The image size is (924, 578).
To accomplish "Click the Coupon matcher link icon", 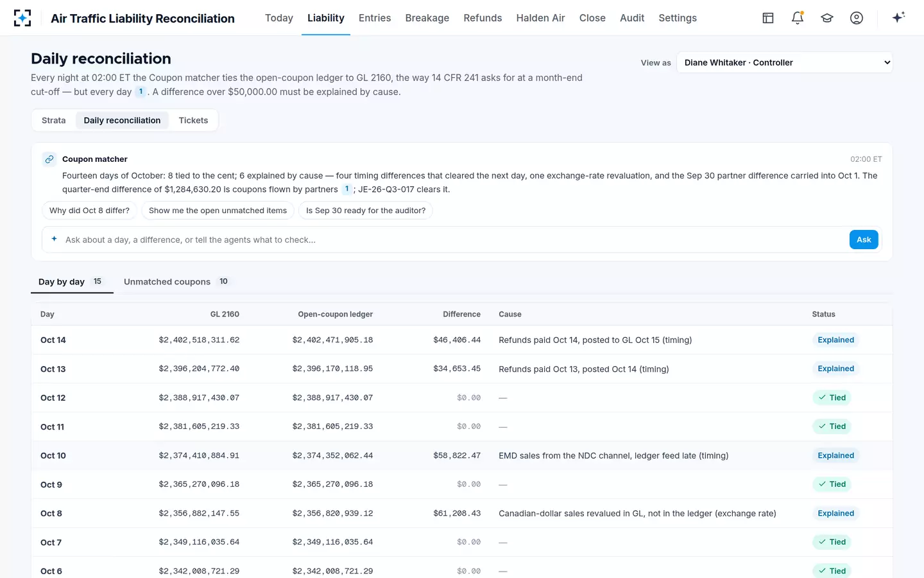I will click(x=49, y=159).
